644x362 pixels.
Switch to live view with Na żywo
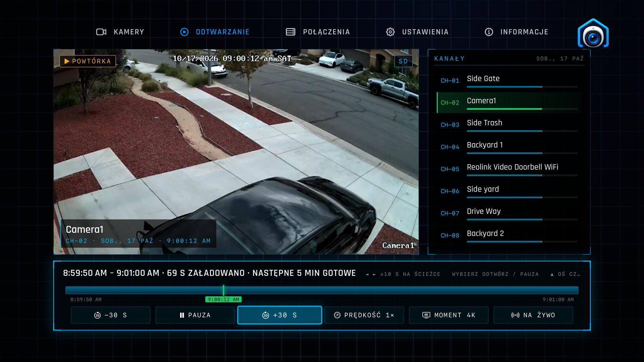pyautogui.click(x=533, y=315)
